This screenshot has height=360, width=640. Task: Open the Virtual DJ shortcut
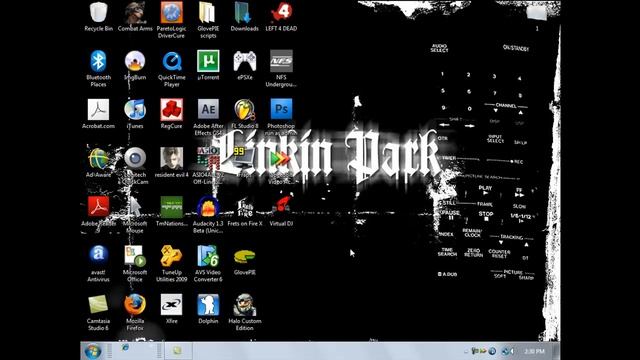pos(281,211)
